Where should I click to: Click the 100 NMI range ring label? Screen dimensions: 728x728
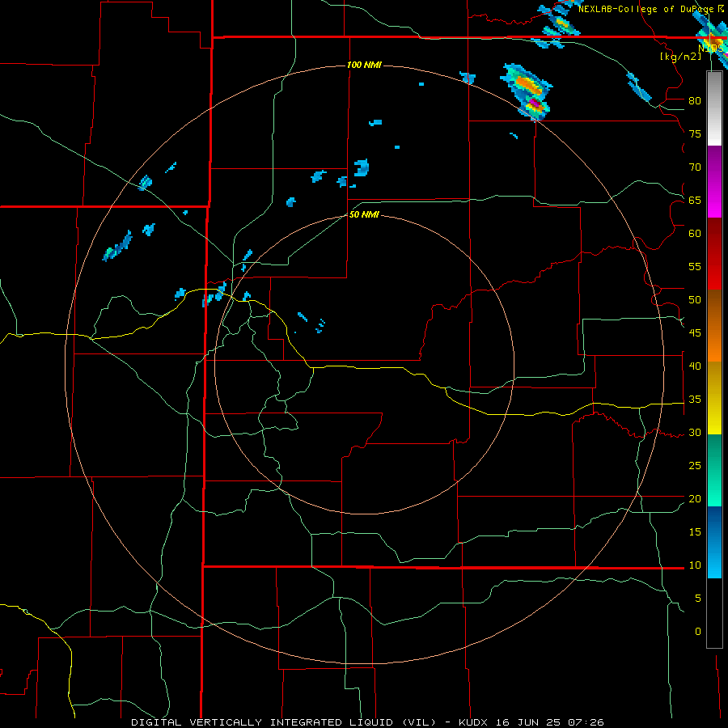365,65
